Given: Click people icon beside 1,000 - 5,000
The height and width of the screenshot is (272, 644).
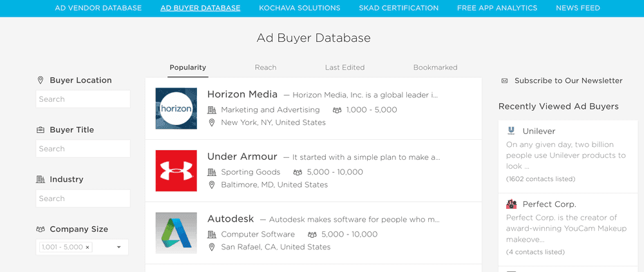Looking at the screenshot, I should click(337, 110).
